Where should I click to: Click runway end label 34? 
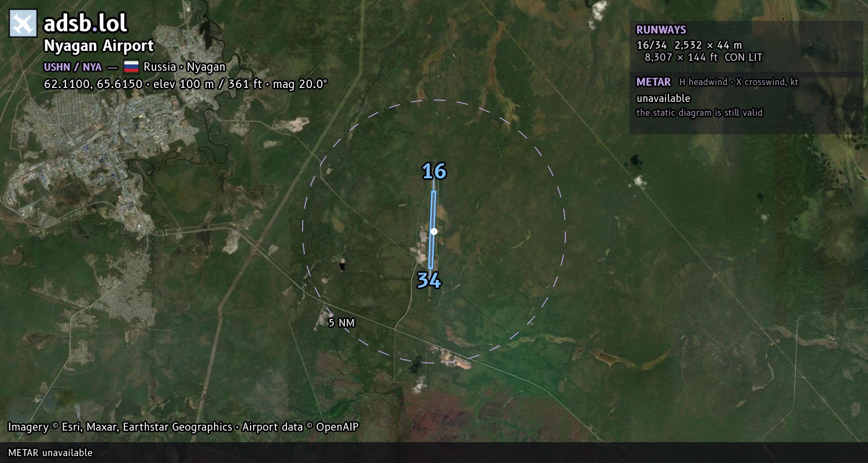pyautogui.click(x=429, y=280)
